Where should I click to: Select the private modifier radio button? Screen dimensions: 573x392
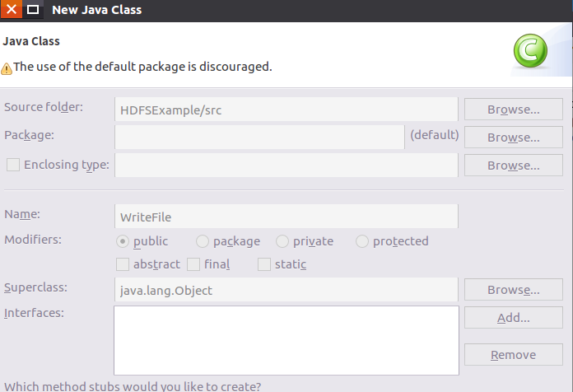282,241
